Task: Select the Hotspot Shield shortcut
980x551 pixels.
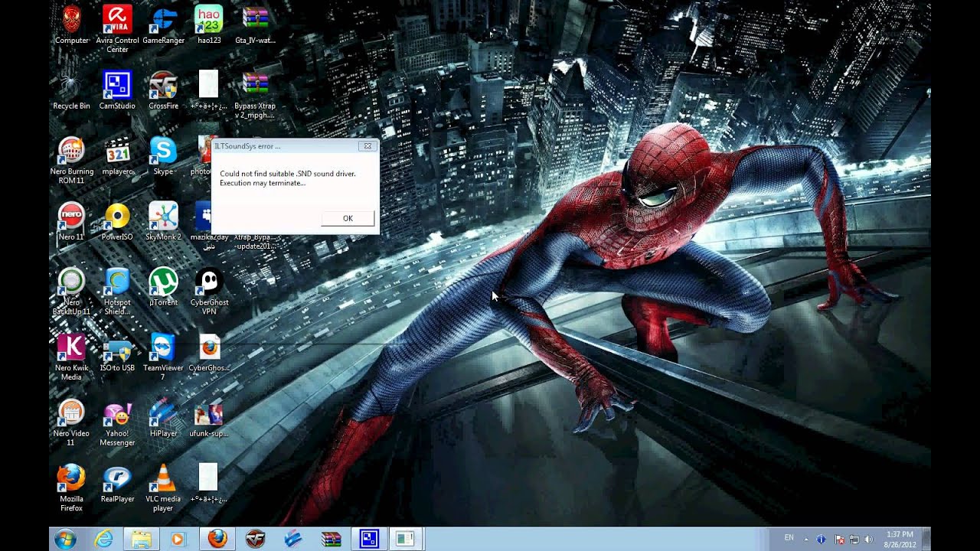Action: pyautogui.click(x=117, y=292)
